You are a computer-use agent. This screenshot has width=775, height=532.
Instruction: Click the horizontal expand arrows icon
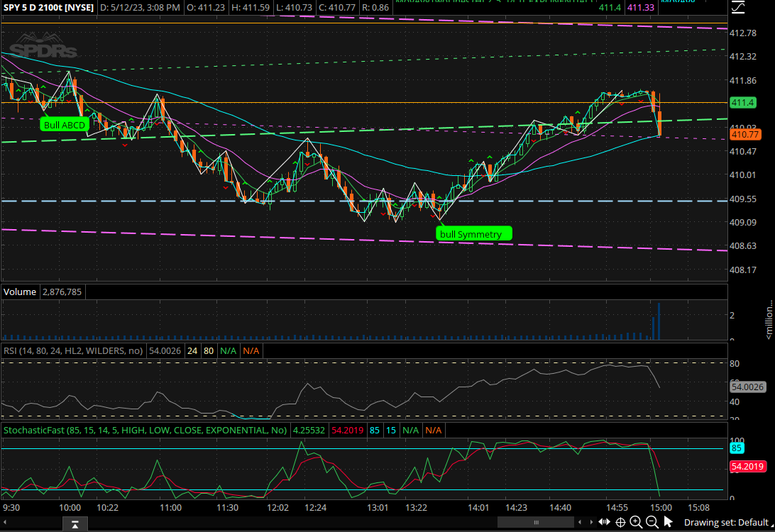604,522
